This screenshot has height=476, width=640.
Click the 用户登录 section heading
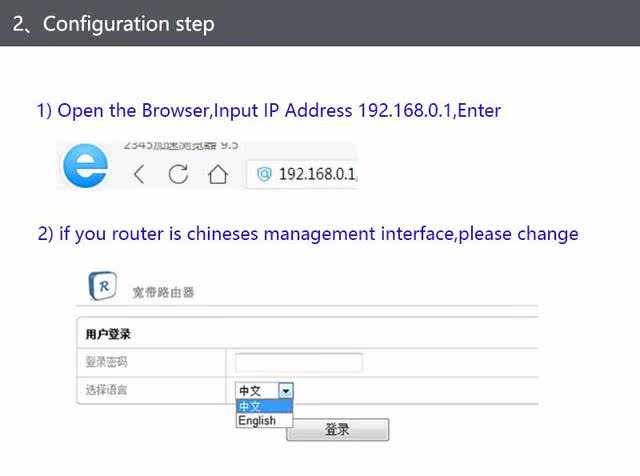coord(108,334)
